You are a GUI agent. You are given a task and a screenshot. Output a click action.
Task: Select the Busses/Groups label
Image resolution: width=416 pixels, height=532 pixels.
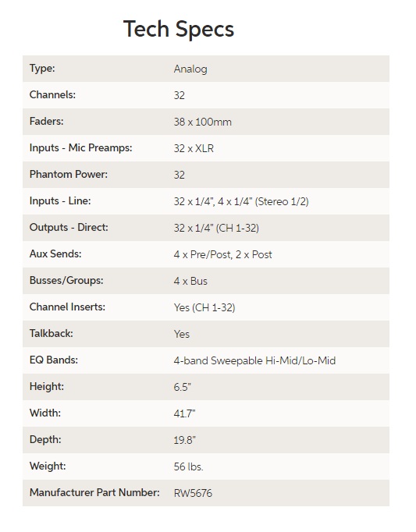66,281
